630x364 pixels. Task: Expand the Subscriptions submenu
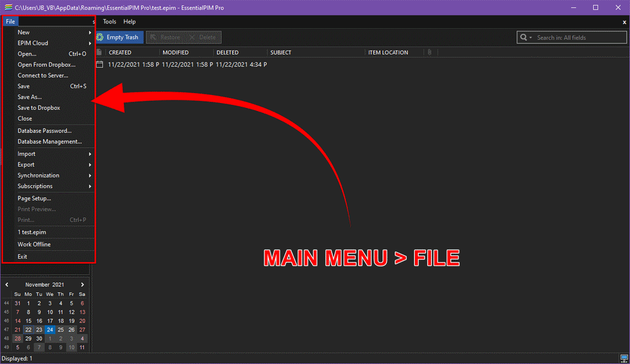(x=55, y=186)
